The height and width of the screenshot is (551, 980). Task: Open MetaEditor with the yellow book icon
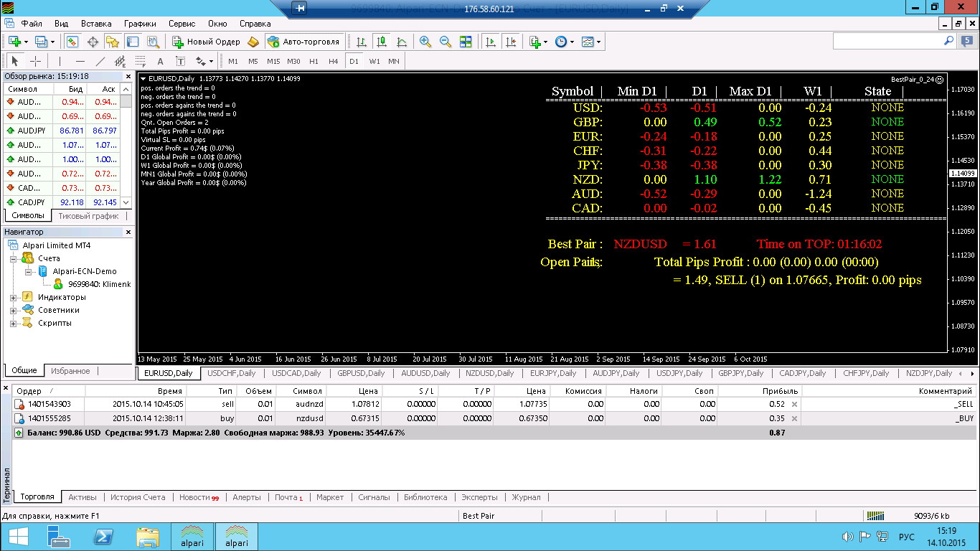[x=253, y=42]
